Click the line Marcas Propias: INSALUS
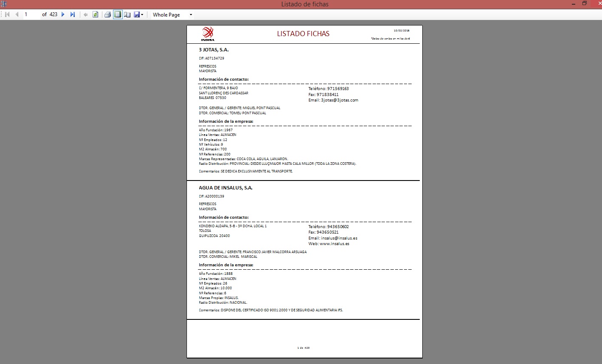Viewport: 602px width, 364px height. [219, 298]
